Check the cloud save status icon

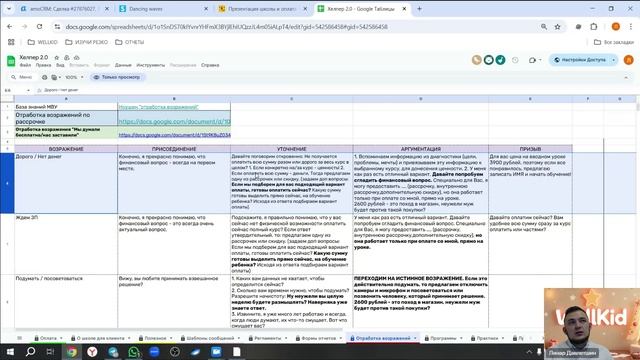(76, 58)
